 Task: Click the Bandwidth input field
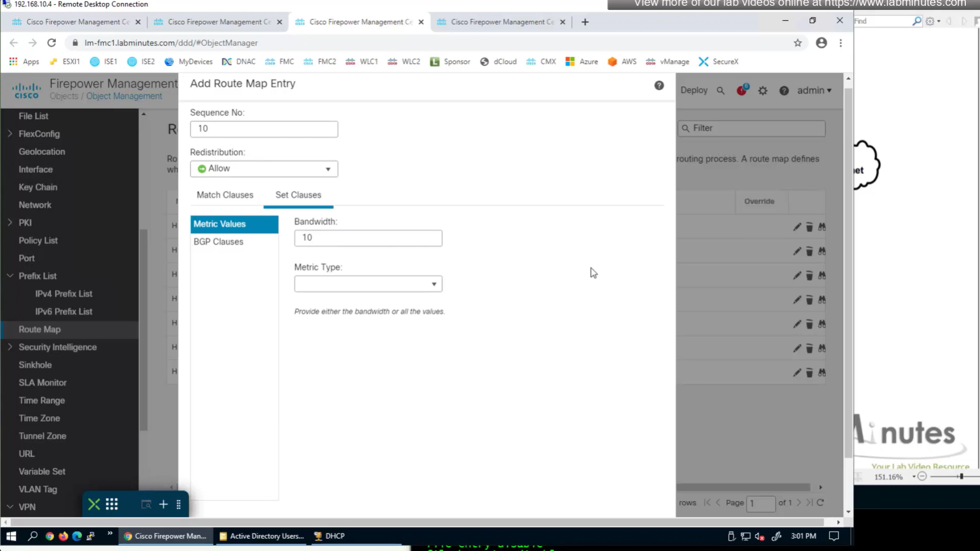click(368, 238)
